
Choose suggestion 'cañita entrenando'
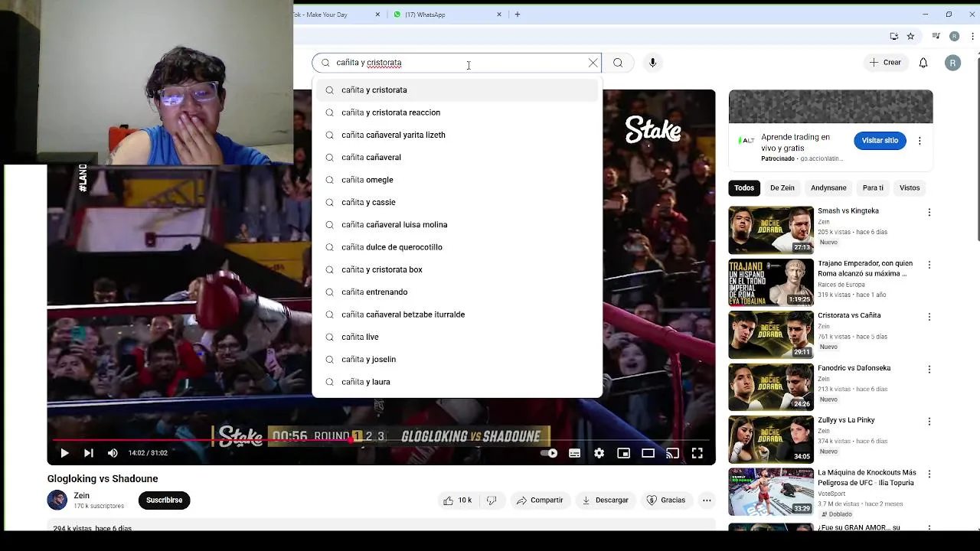pos(457,292)
